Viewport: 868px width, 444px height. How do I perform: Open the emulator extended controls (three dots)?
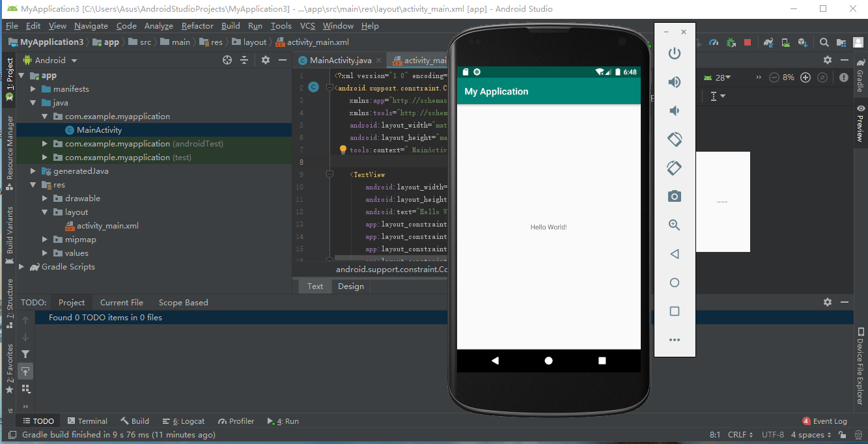tap(675, 340)
